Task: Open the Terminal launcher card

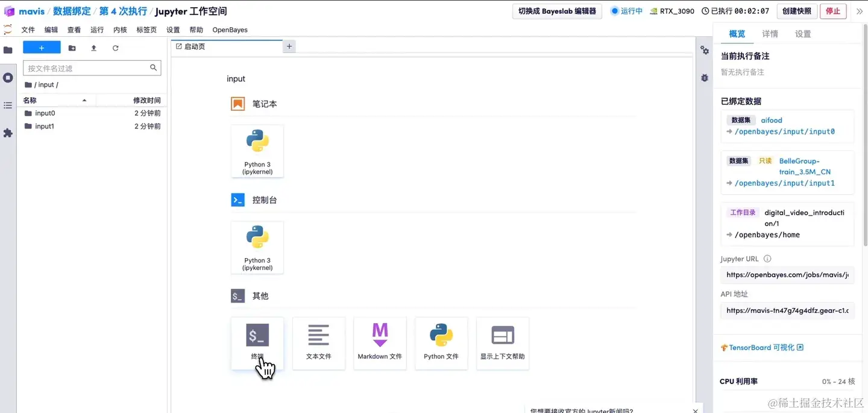Action: coord(257,343)
